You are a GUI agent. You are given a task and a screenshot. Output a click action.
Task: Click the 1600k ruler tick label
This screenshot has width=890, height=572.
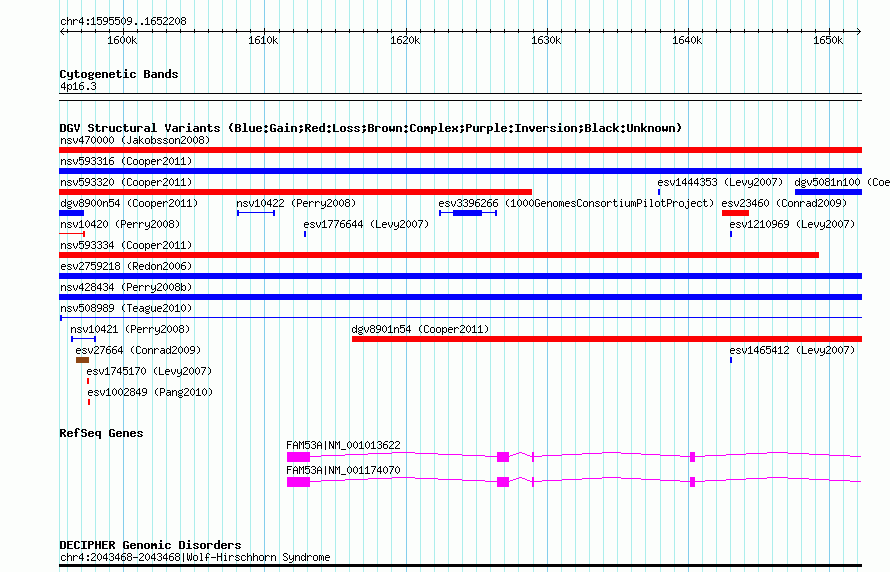pos(122,40)
